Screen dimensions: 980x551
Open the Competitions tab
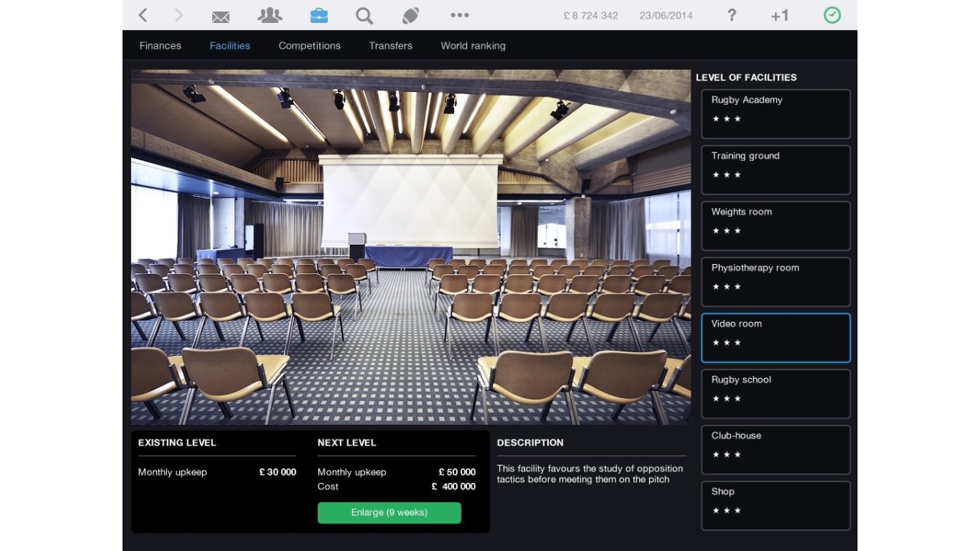pyautogui.click(x=309, y=46)
